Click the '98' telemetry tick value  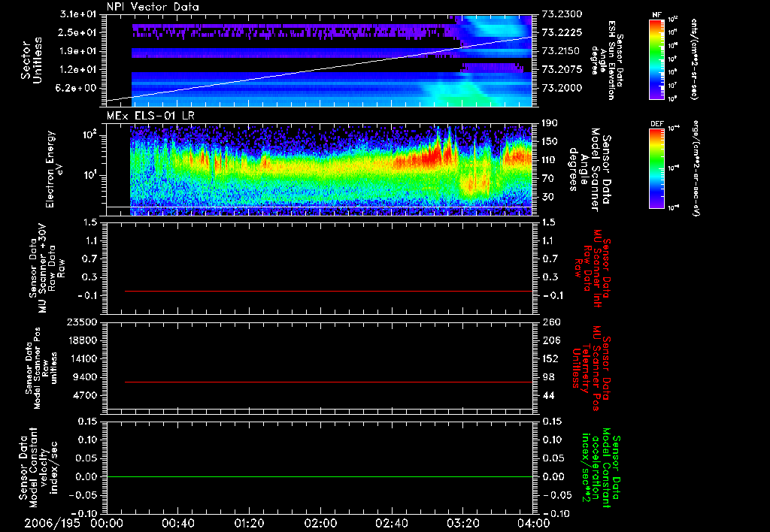tap(549, 377)
